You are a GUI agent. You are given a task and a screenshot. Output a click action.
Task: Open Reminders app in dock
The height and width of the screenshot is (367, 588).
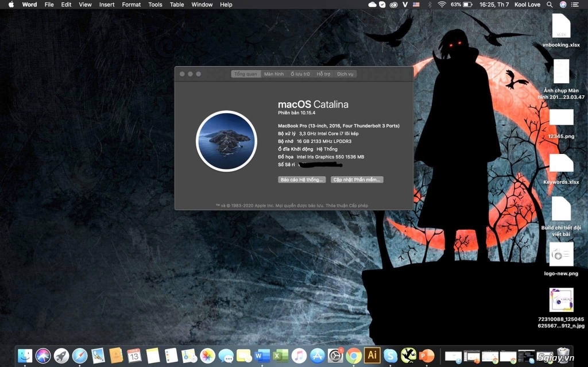171,356
